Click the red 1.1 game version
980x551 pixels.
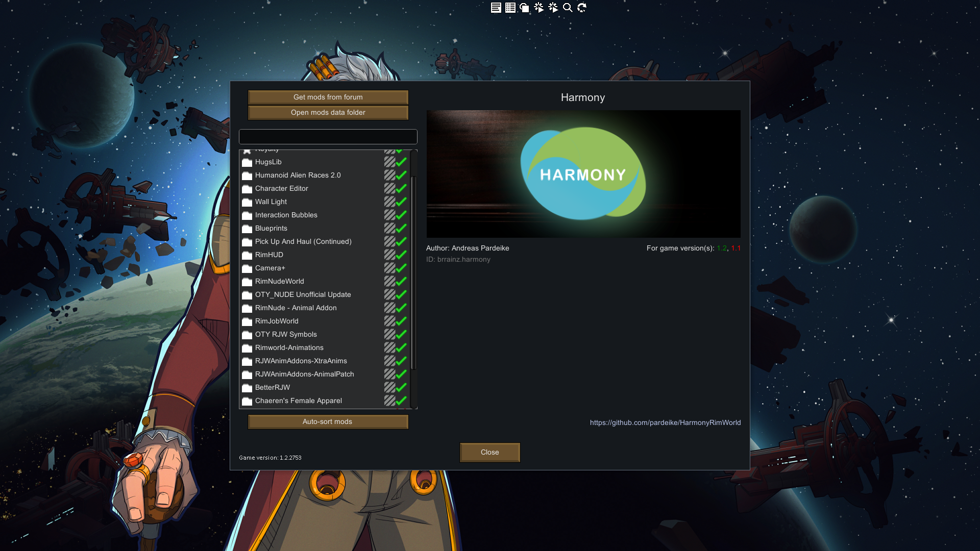pos(736,248)
